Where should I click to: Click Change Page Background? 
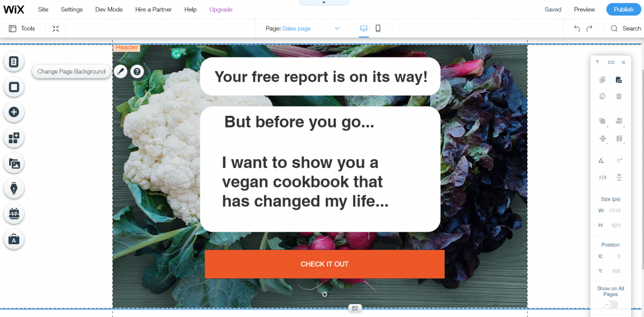point(71,71)
